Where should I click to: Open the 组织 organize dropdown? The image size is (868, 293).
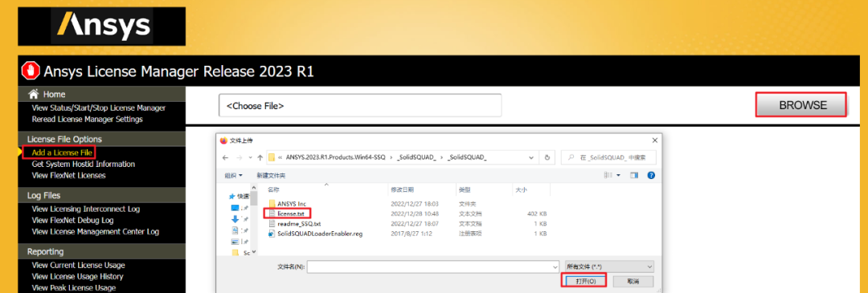click(233, 175)
